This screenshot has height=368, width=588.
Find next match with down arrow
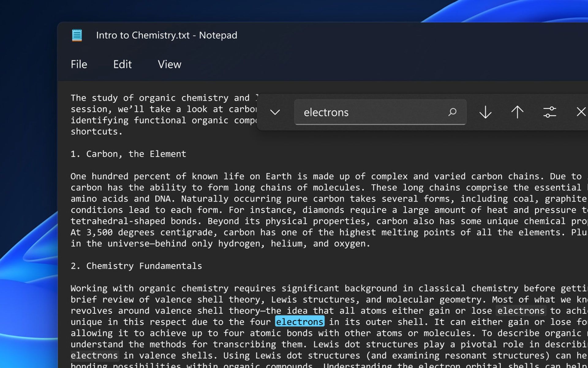(485, 112)
